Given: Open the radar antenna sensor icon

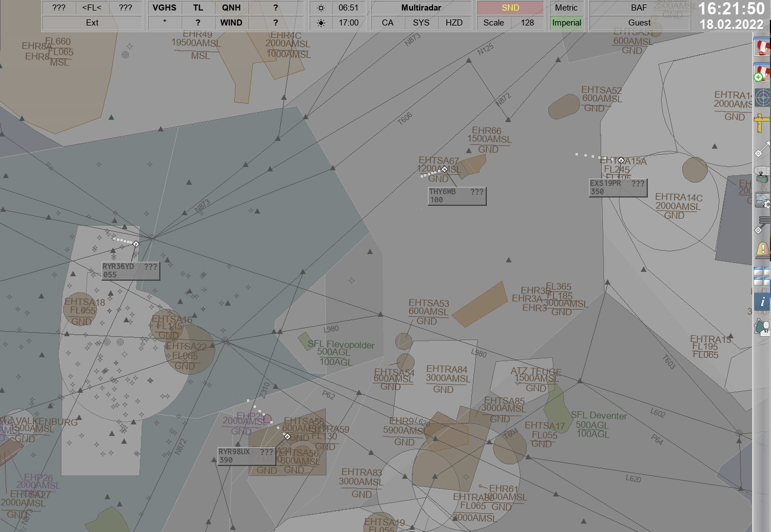Looking at the screenshot, I should (x=762, y=174).
